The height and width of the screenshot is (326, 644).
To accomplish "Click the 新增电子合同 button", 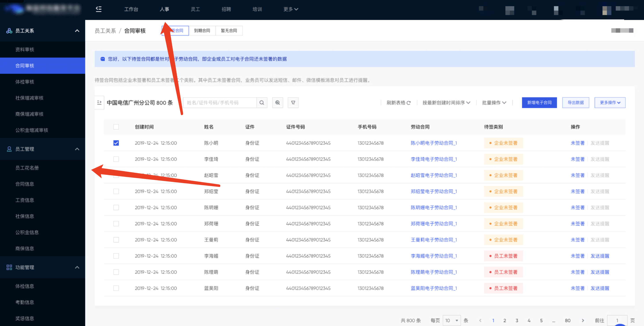I will pyautogui.click(x=539, y=103).
